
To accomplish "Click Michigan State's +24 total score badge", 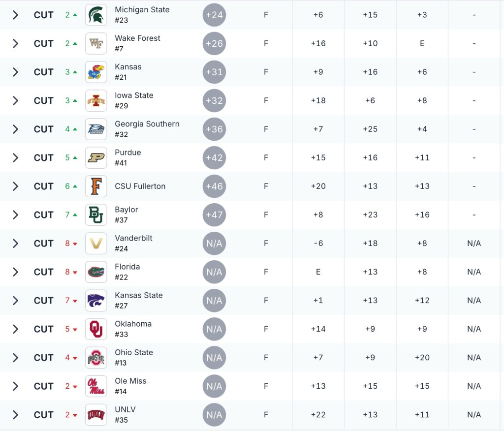I will tap(214, 15).
